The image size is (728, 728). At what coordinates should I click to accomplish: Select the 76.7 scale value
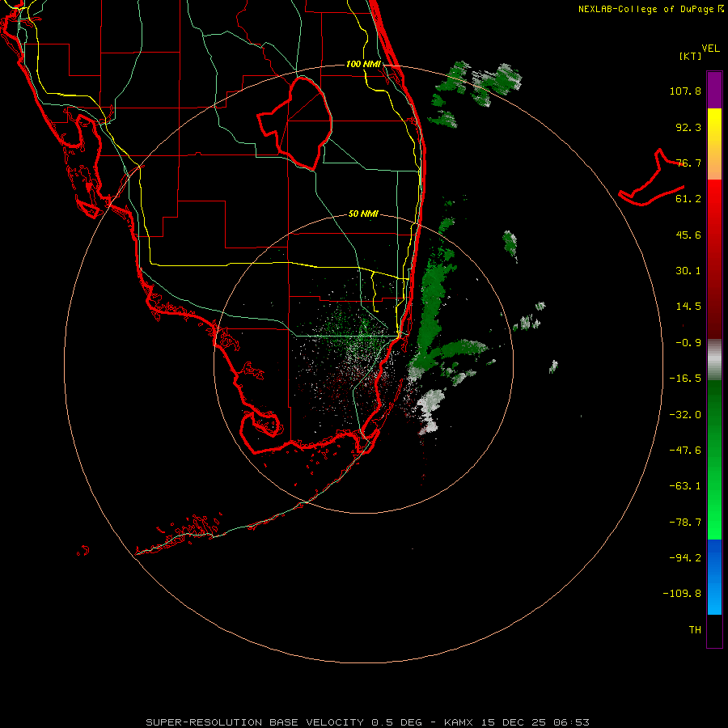[x=688, y=163]
